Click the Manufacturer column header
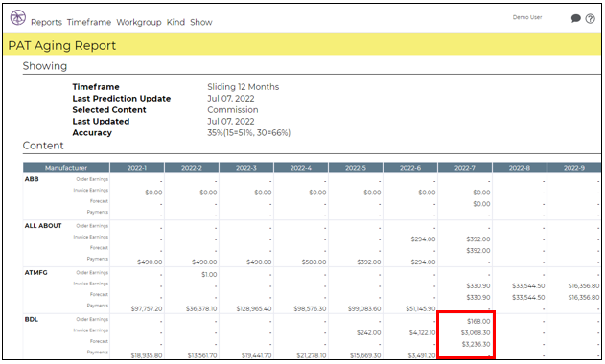Viewport: 605px width, 364px height. pos(66,168)
